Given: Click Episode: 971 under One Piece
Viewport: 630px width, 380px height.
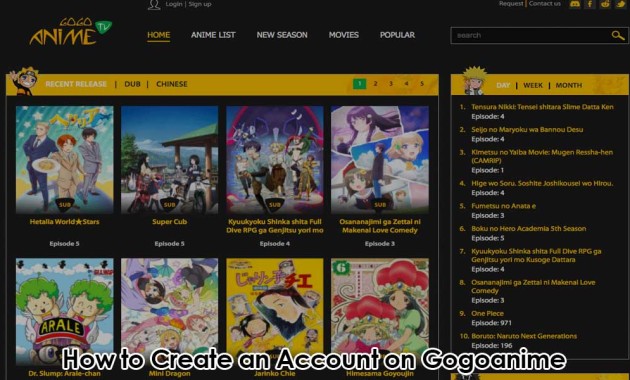Looking at the screenshot, I should (x=491, y=323).
